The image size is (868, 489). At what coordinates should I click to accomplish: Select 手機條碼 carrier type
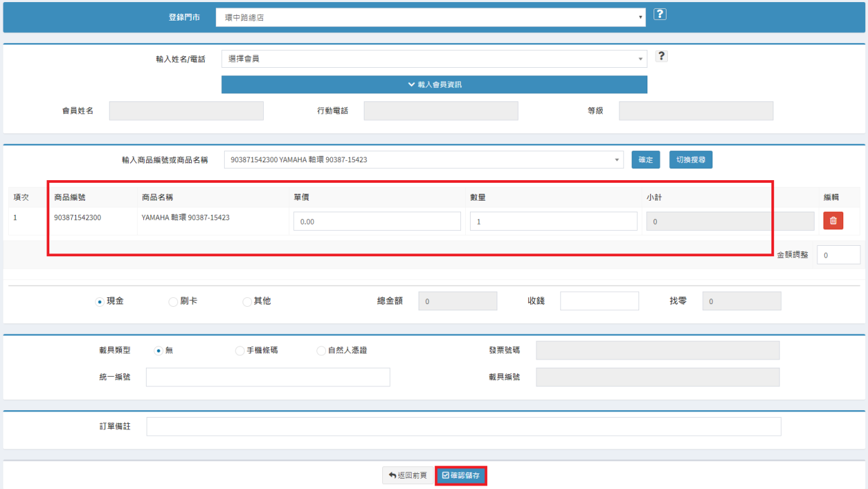[240, 351]
